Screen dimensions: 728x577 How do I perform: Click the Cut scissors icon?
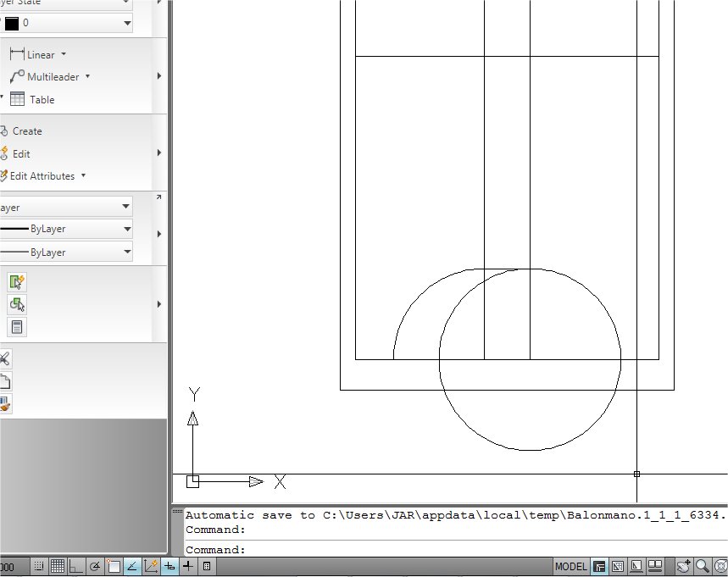click(x=5, y=358)
